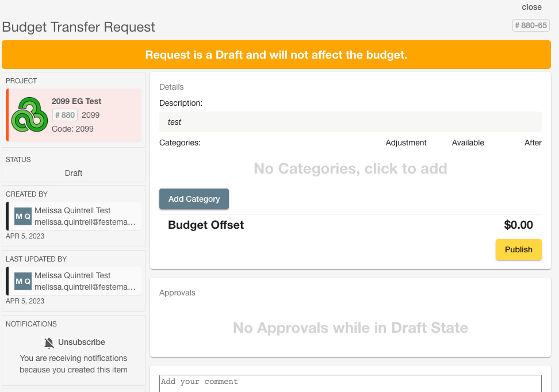Click the After column header
The image size is (559, 392).
click(x=533, y=143)
